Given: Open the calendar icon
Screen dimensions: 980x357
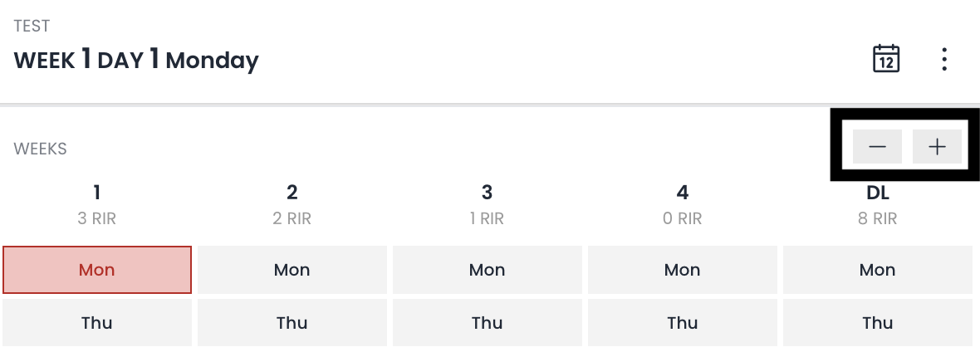Looking at the screenshot, I should tap(887, 60).
